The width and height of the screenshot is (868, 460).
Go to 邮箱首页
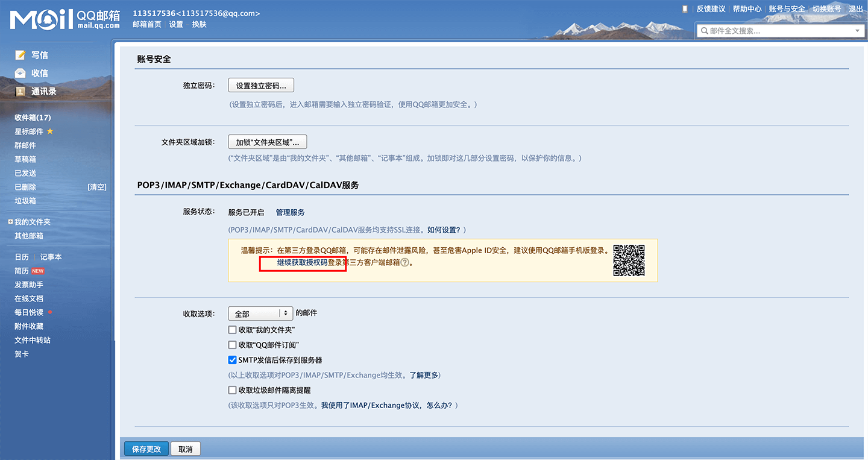coord(147,24)
